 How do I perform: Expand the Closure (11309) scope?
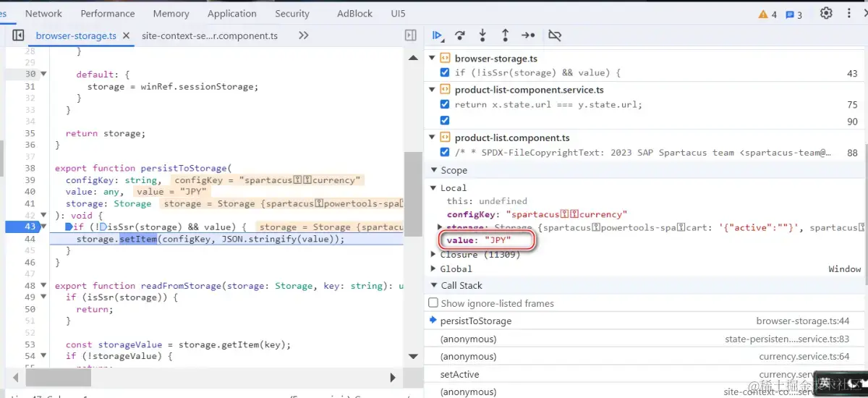pos(433,255)
